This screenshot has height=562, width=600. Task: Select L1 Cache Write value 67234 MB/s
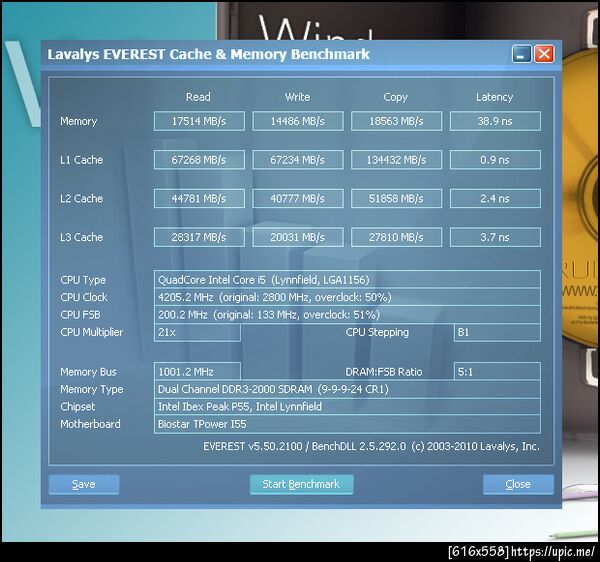[298, 160]
